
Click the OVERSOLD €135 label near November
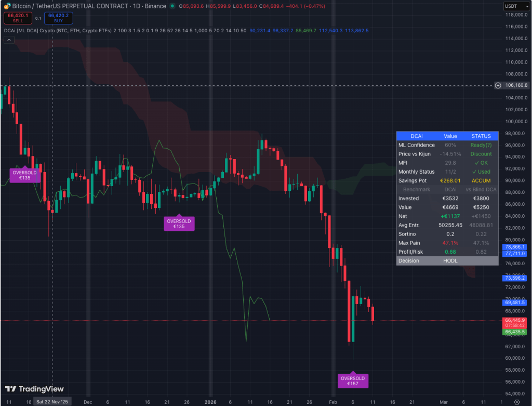[25, 175]
